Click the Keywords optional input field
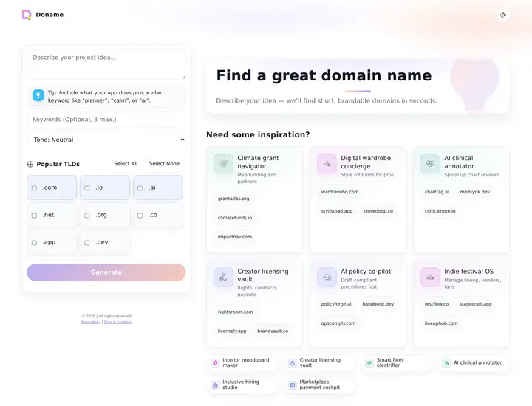 [106, 120]
